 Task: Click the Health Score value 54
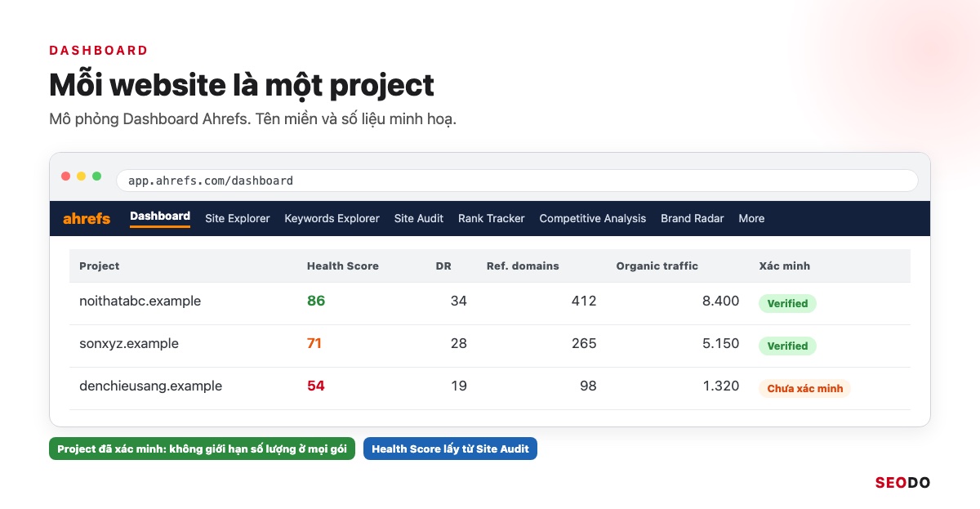316,386
